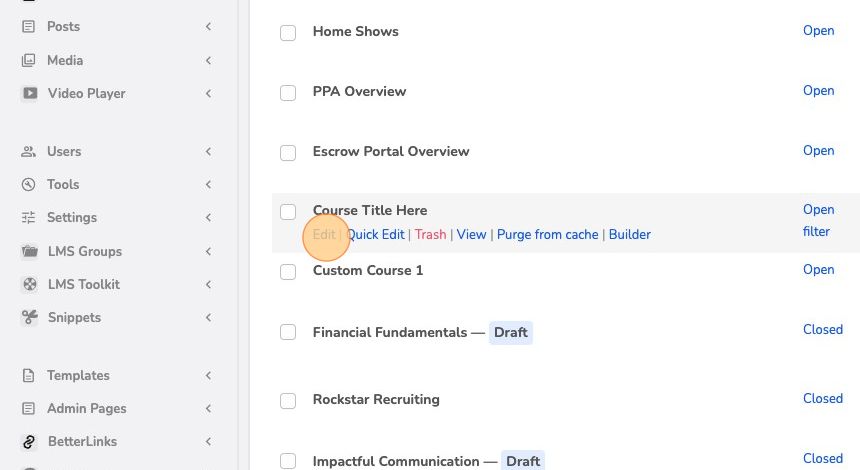Click the LMS Groups folder icon
Screen dimensions: 860x470
tap(30, 251)
